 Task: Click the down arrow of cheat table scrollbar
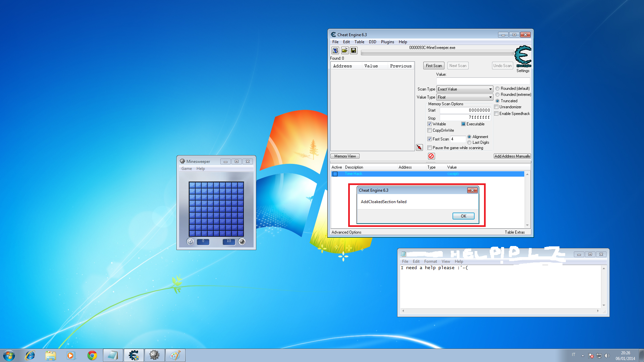[x=527, y=225]
